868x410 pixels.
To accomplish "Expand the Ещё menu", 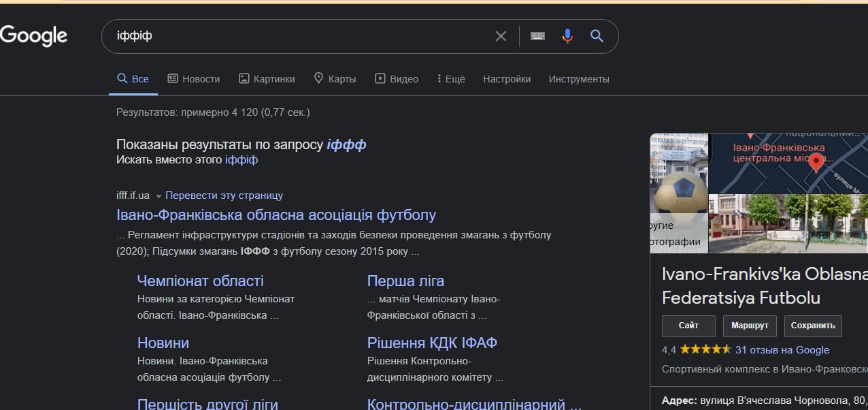I will pos(451,79).
